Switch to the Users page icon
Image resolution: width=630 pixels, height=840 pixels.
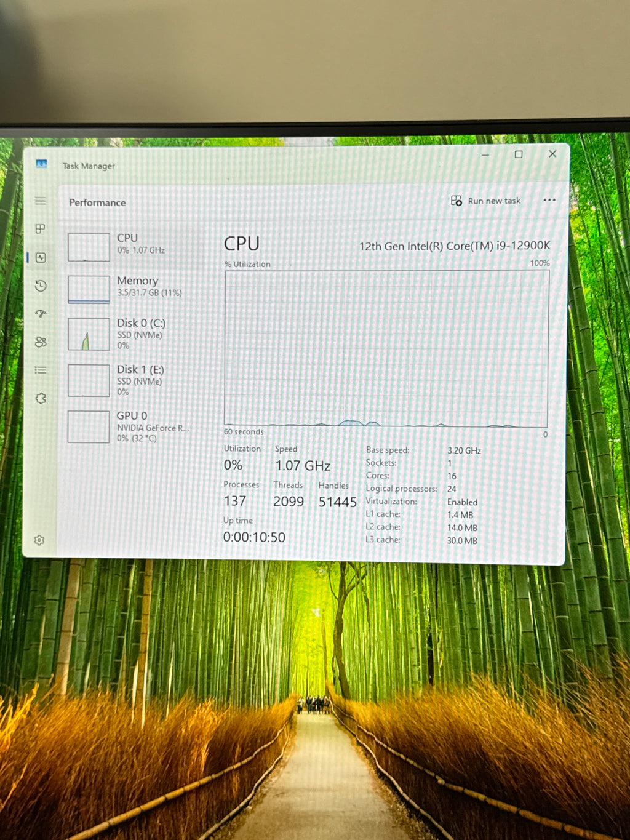pos(41,342)
